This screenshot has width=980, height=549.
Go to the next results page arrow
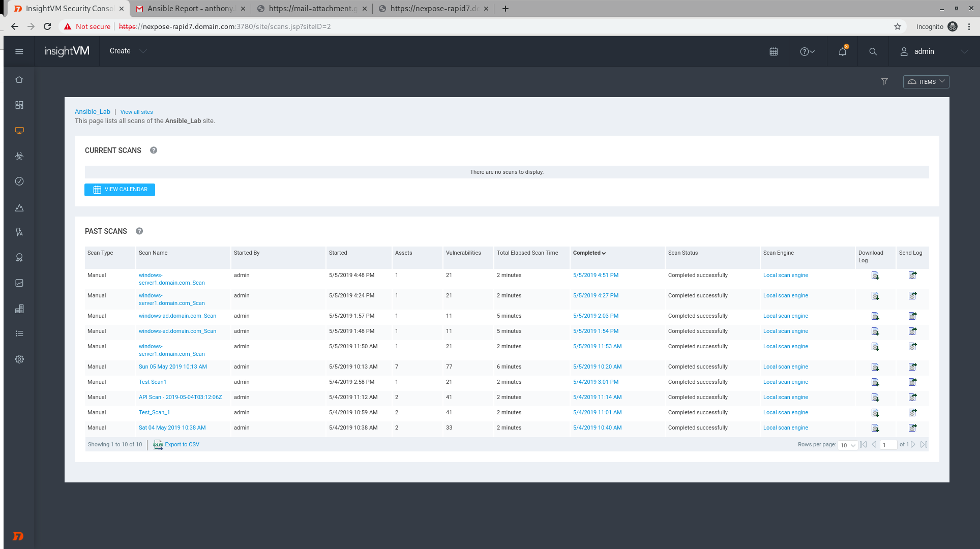click(x=913, y=445)
